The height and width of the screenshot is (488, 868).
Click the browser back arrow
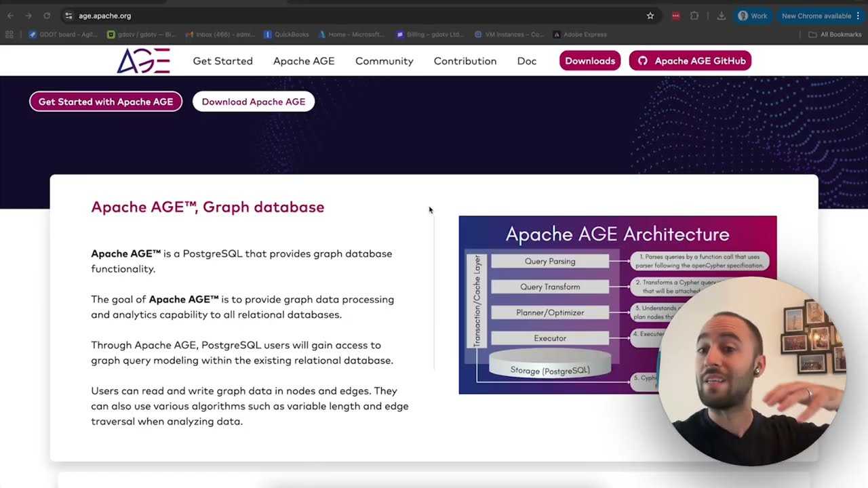click(10, 16)
